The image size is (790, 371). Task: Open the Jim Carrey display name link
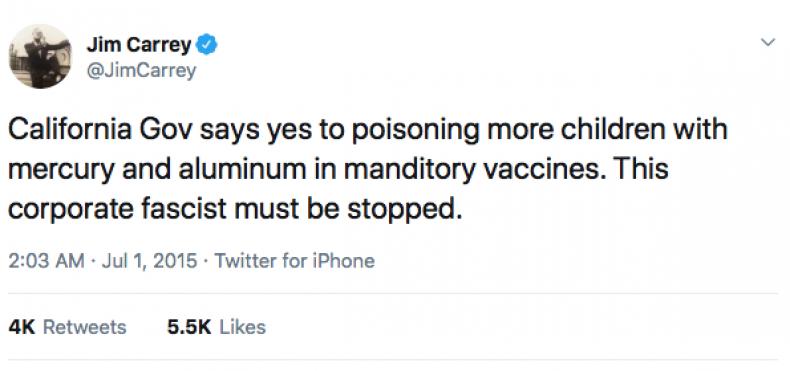coord(139,46)
